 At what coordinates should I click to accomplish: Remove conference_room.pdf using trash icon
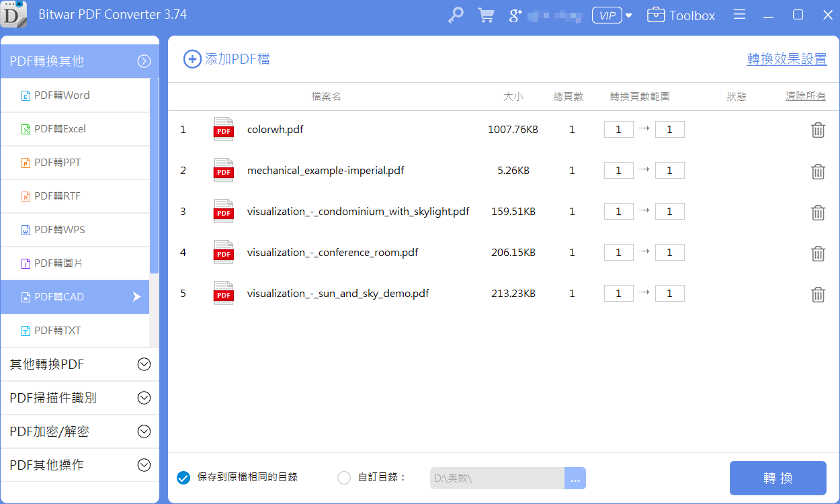point(818,253)
